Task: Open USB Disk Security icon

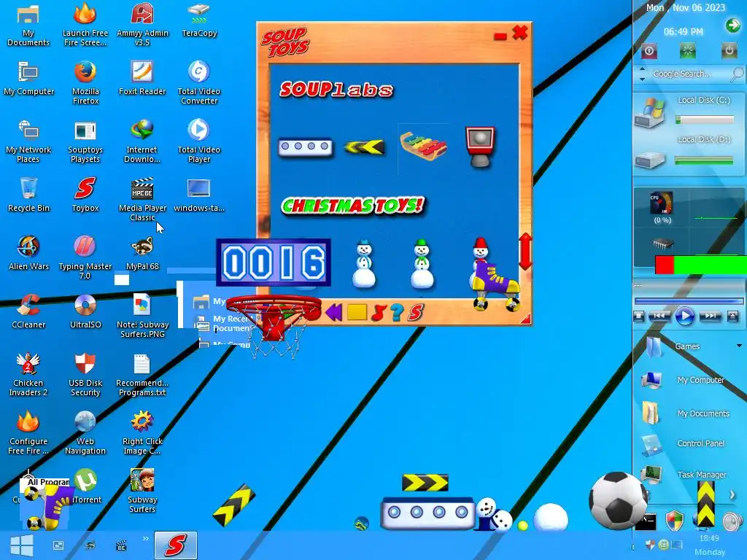Action: [85, 374]
